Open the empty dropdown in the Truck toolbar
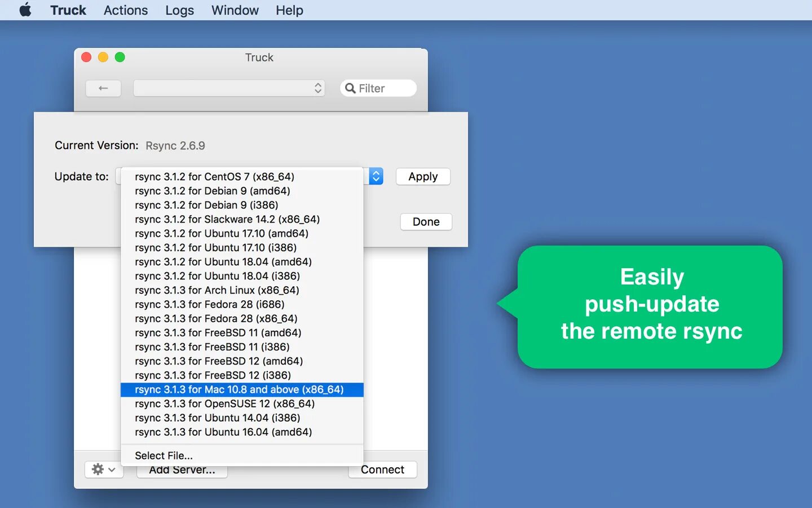 point(228,88)
